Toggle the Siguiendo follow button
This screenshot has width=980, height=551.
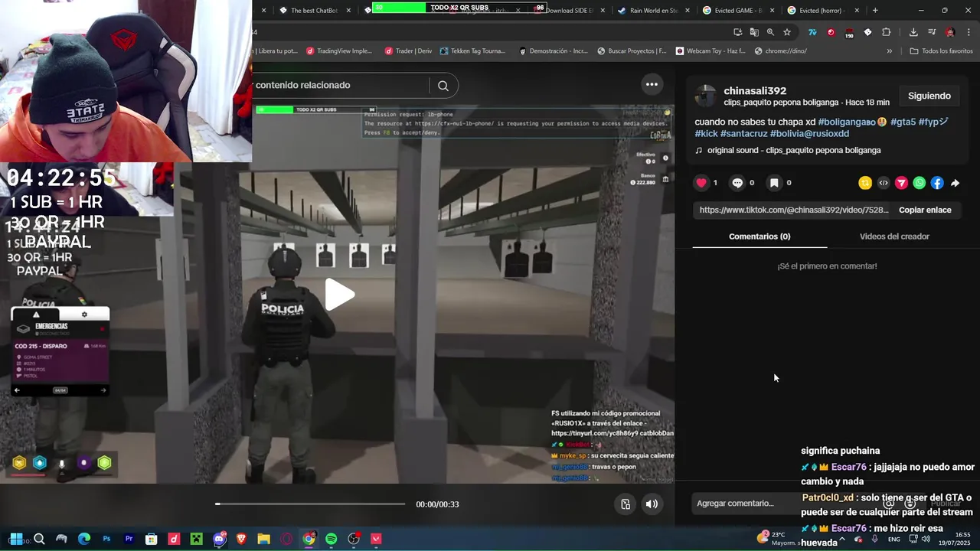[929, 96]
